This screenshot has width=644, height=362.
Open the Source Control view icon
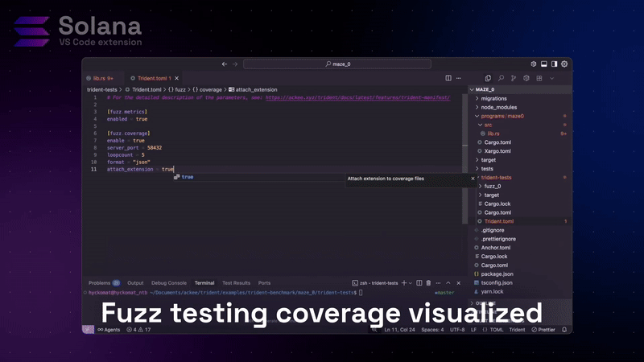coord(513,78)
